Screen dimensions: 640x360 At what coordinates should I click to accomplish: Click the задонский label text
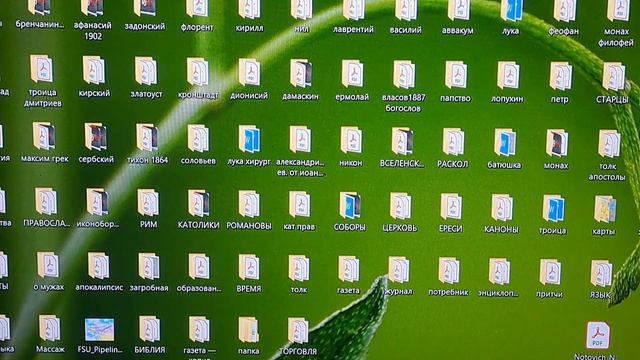coord(145,26)
